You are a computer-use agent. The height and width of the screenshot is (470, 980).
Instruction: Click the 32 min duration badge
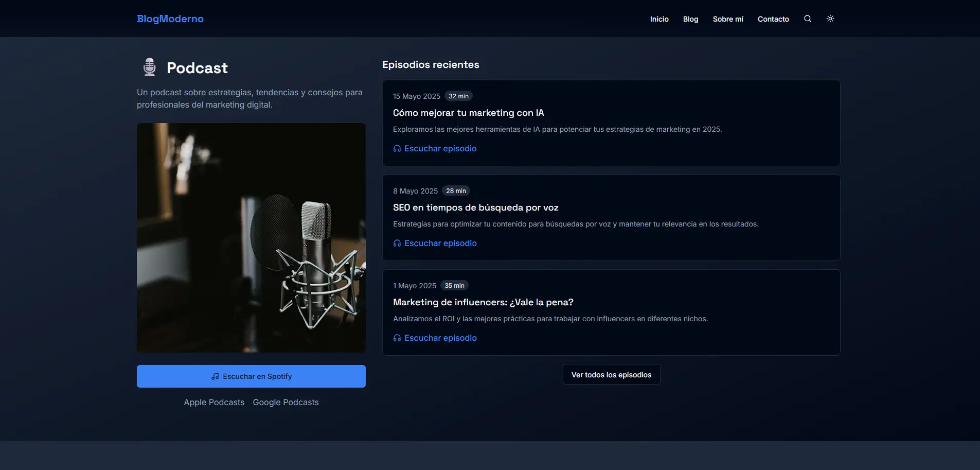click(458, 96)
